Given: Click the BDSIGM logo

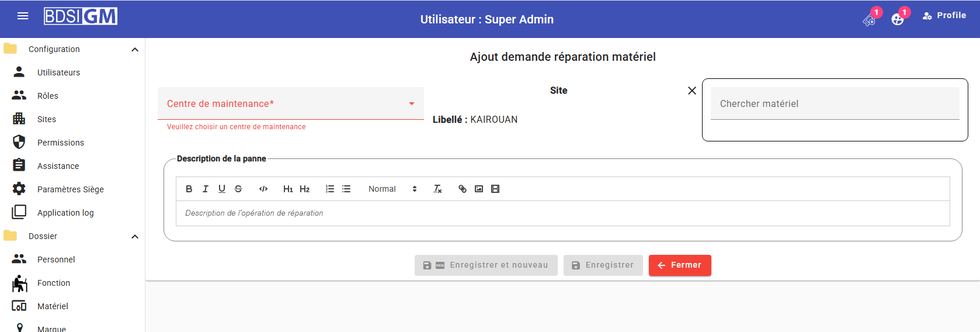Looking at the screenshot, I should [81, 16].
